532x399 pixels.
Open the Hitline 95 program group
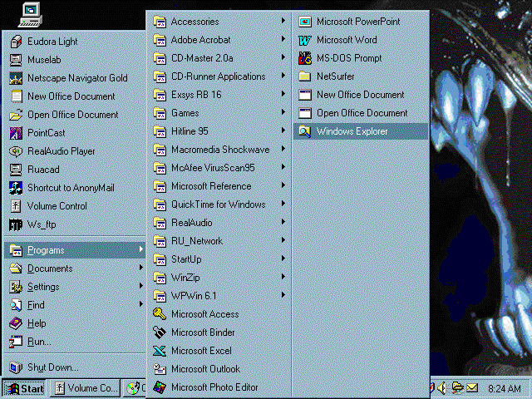(x=219, y=131)
